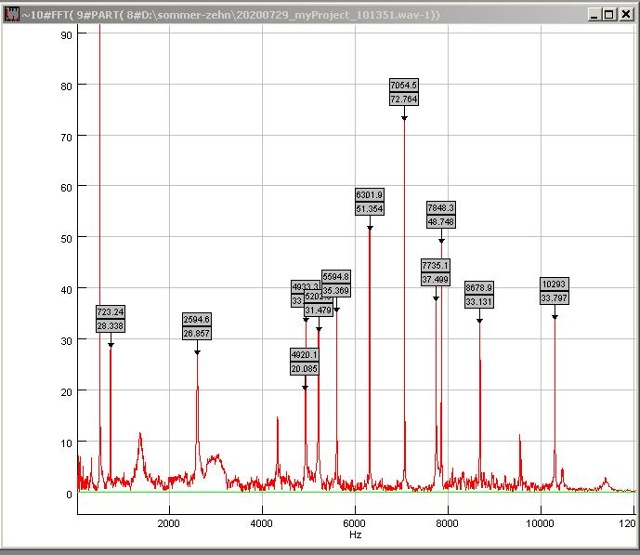Click the 40 tick on the amplitude axis
The image size is (640, 555).
[67, 290]
